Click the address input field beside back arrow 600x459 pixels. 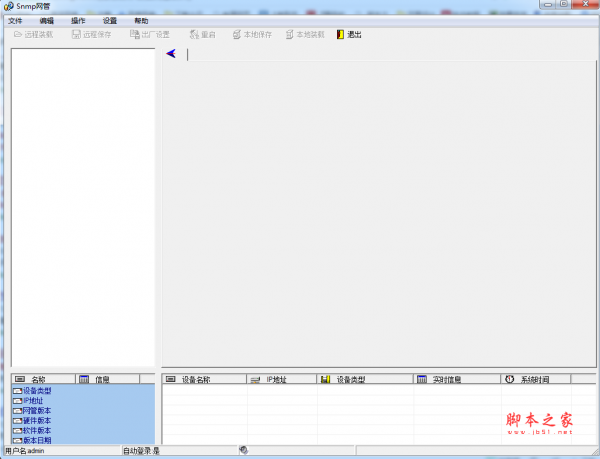(390, 54)
